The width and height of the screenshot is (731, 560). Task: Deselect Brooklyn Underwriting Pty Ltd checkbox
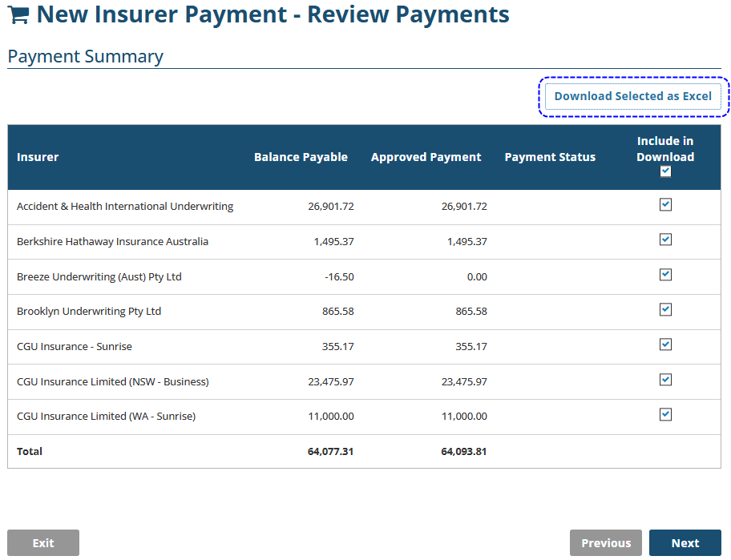tap(665, 309)
